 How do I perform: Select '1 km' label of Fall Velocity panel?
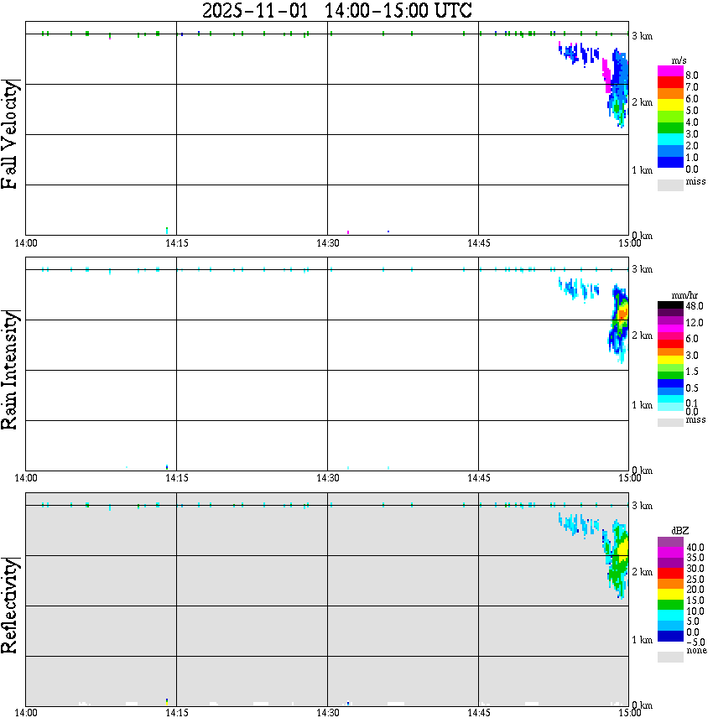643,170
